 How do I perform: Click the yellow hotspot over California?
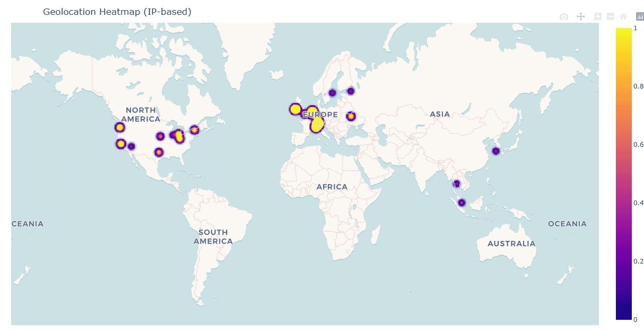(x=120, y=143)
